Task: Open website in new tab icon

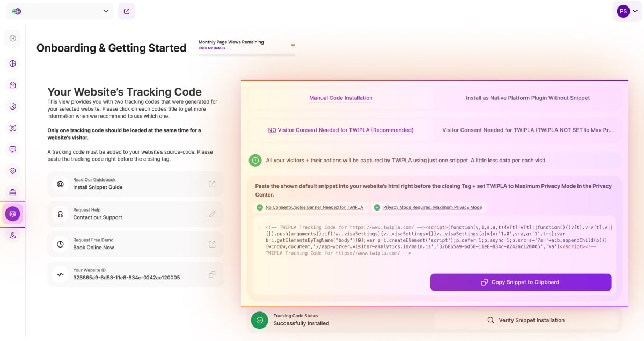Action: (127, 11)
